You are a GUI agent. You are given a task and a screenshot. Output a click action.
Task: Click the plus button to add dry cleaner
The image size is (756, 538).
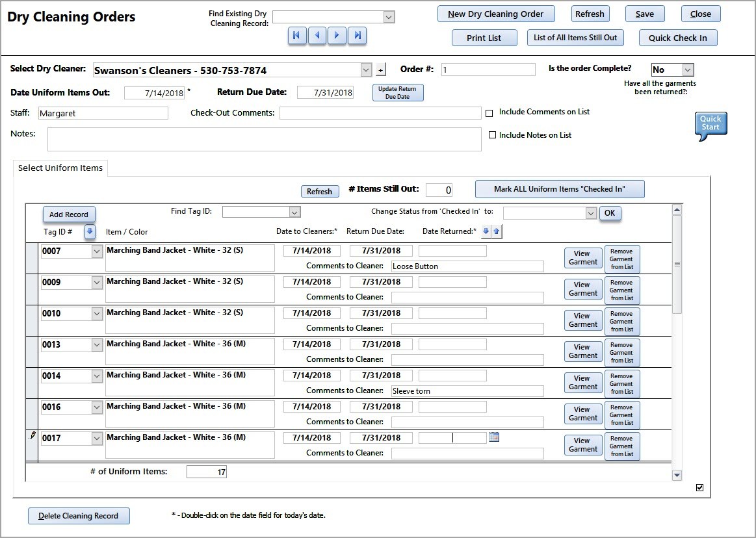click(381, 70)
